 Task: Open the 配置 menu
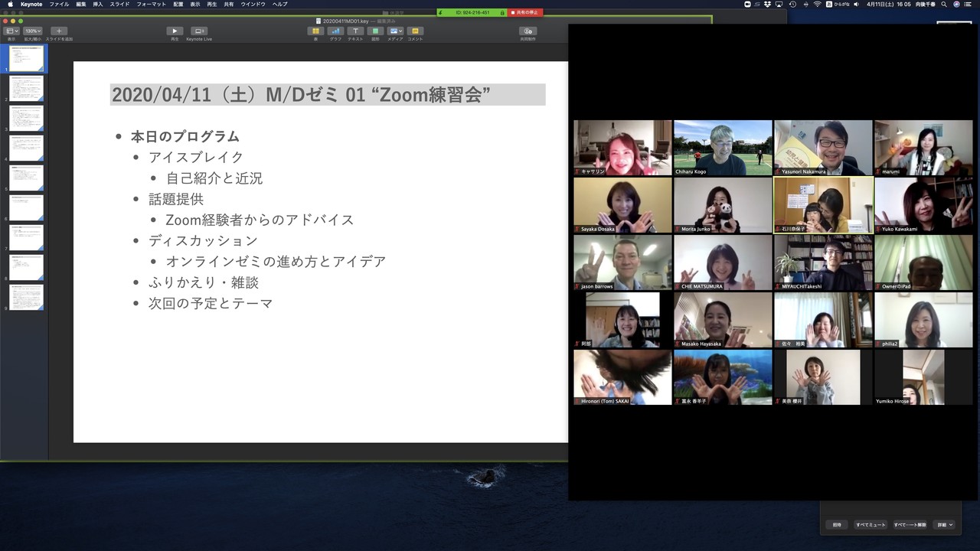coord(178,4)
